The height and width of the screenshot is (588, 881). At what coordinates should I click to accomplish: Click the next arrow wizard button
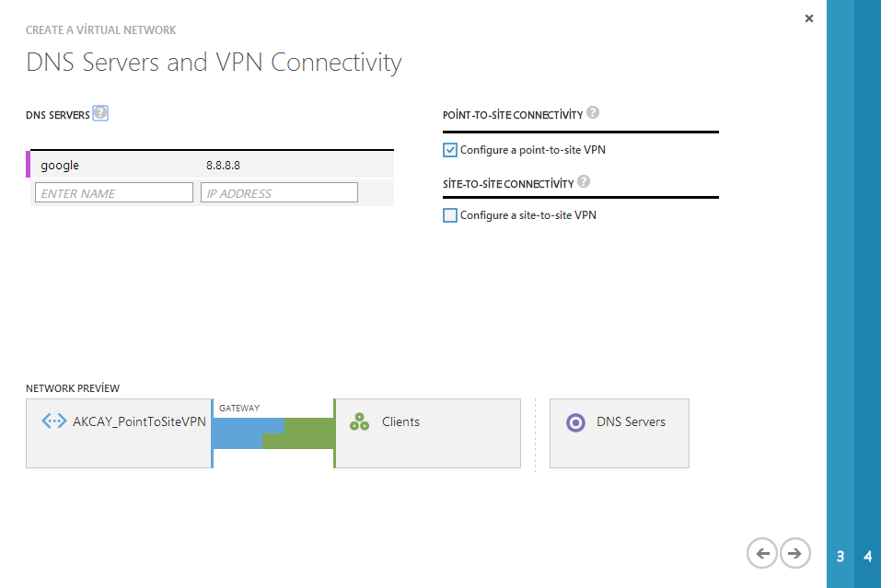[x=794, y=554]
